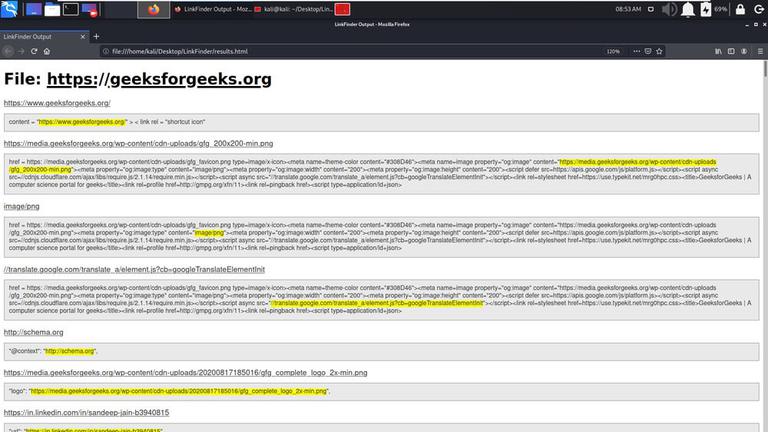768x432 pixels.
Task: Click highlighted translate.google.com snippet text
Action: tap(378, 303)
